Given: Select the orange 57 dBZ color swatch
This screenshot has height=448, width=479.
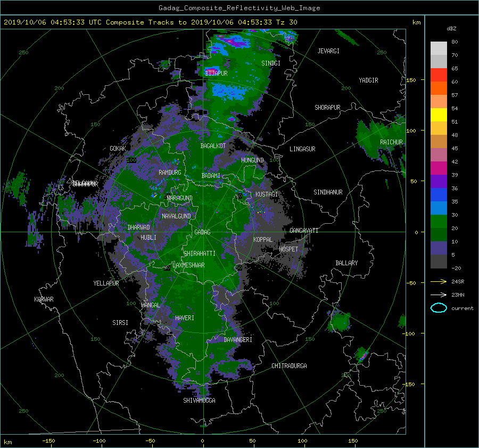Looking at the screenshot, I should coord(439,88).
